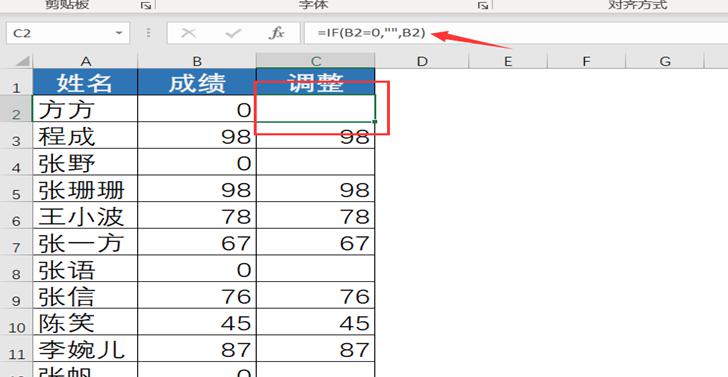Click 张珊珊's score in column B

click(197, 189)
